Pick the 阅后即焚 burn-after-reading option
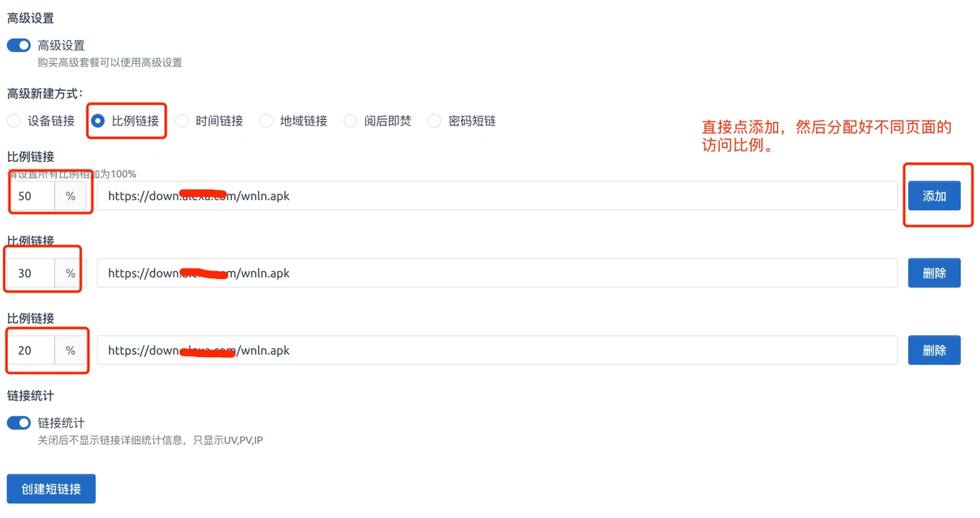The image size is (980, 518). [350, 121]
